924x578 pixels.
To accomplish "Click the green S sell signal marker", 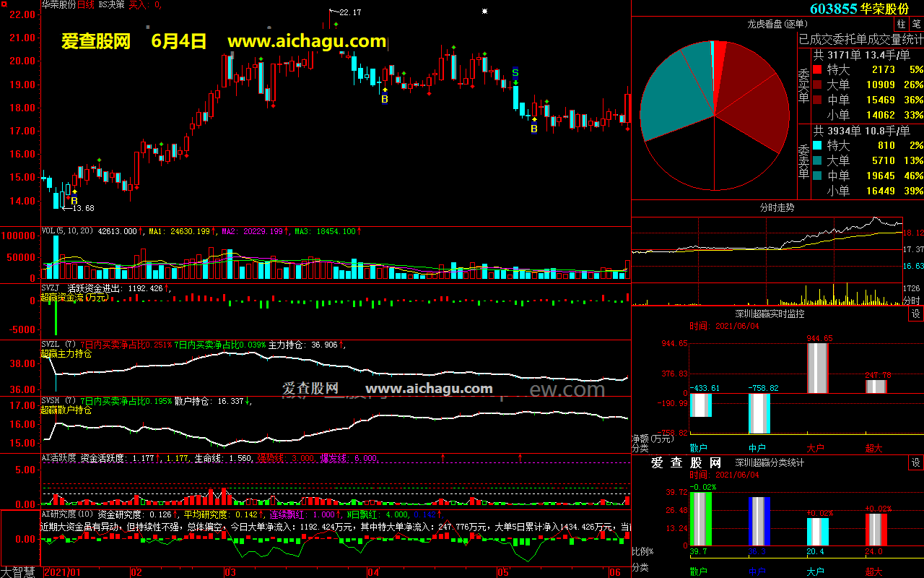I will (x=515, y=72).
